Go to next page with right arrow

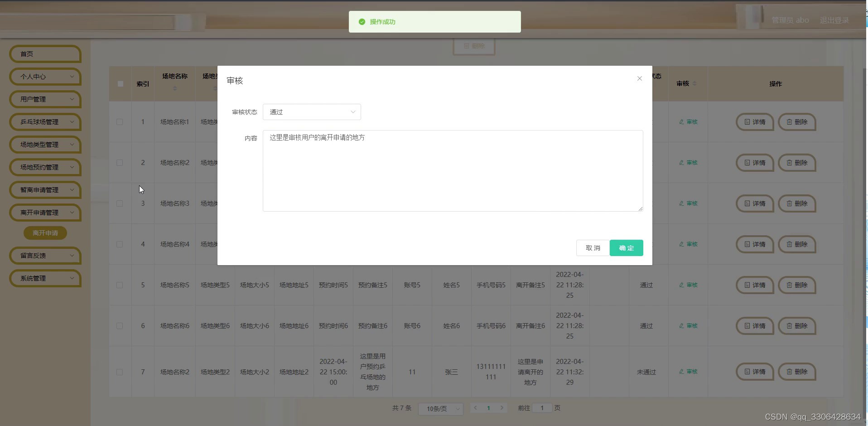tap(502, 408)
